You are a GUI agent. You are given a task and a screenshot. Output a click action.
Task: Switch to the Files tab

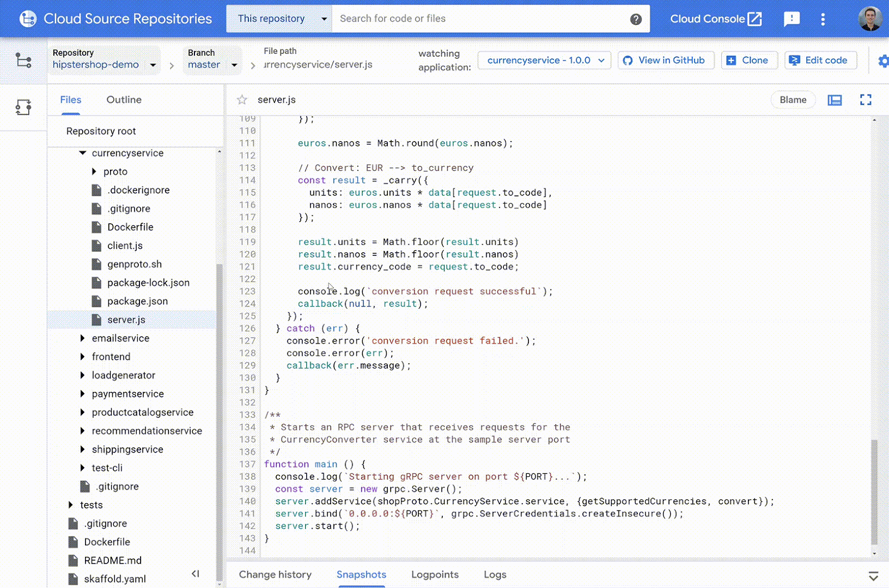click(71, 100)
